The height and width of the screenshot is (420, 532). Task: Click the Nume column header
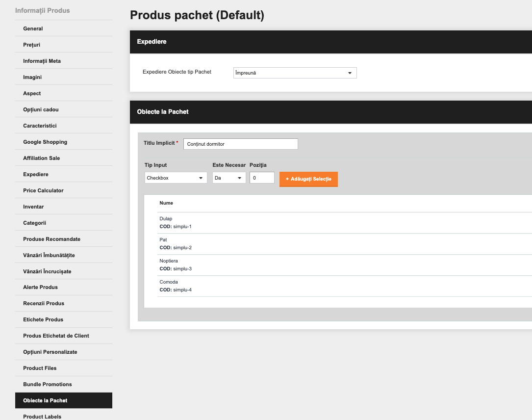tap(166, 203)
